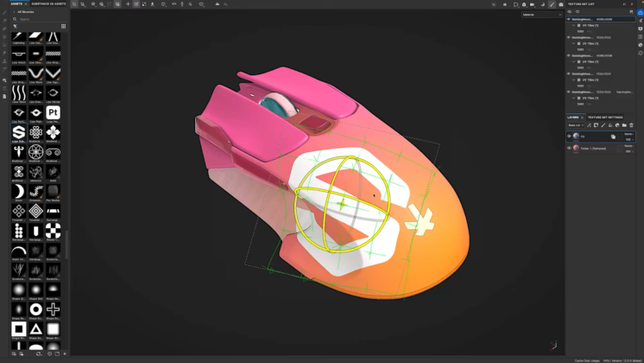Select the checkerboard Round alpha thumbnail

pyautogui.click(x=53, y=231)
